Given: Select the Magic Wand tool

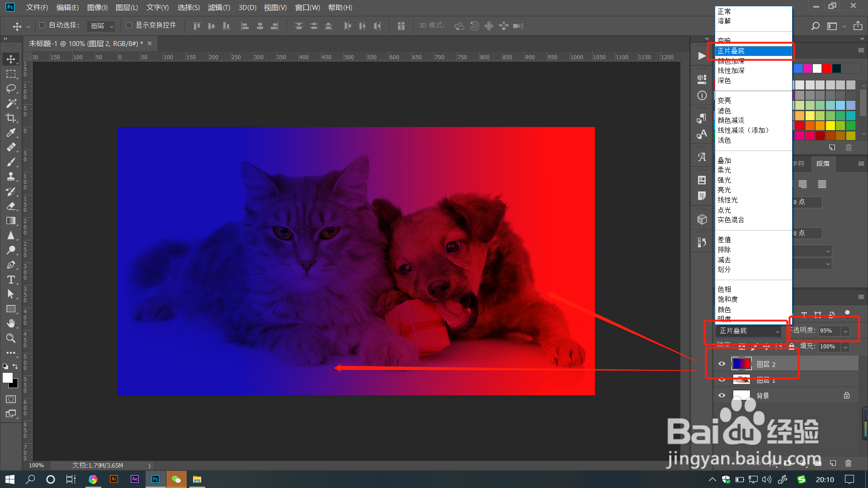Looking at the screenshot, I should (11, 103).
